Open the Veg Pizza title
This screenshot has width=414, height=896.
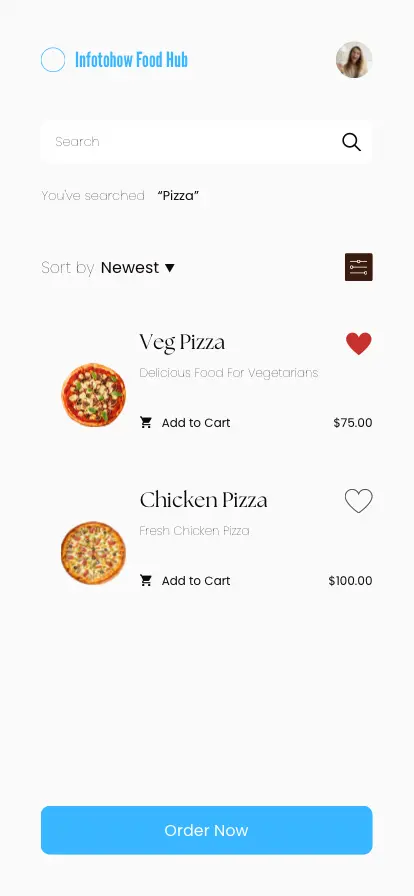182,342
